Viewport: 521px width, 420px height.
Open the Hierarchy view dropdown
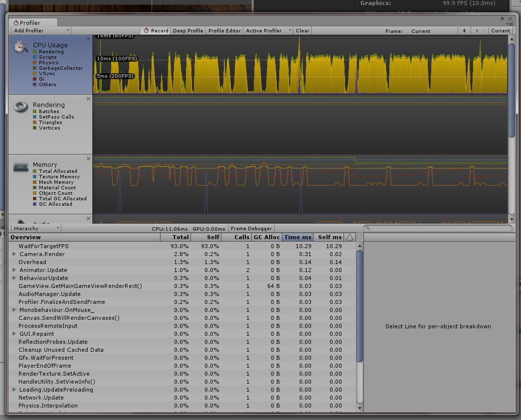coord(35,228)
